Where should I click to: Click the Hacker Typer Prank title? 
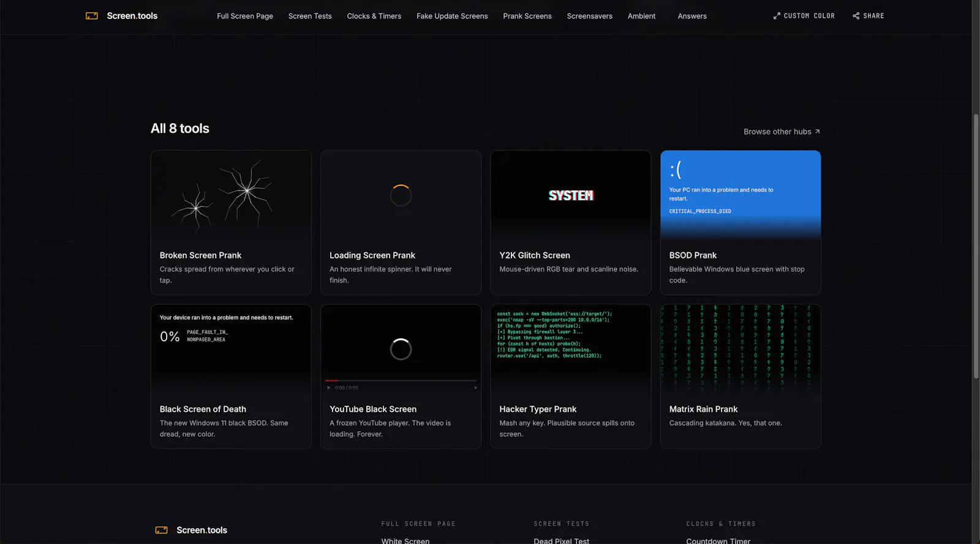(x=538, y=409)
